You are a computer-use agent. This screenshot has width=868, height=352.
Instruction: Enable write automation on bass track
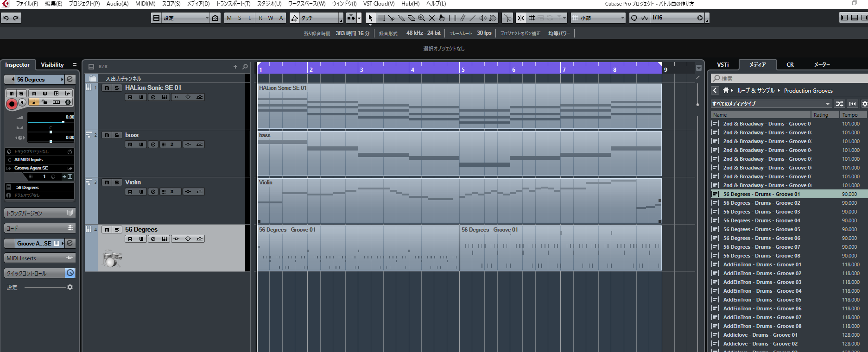click(x=141, y=145)
